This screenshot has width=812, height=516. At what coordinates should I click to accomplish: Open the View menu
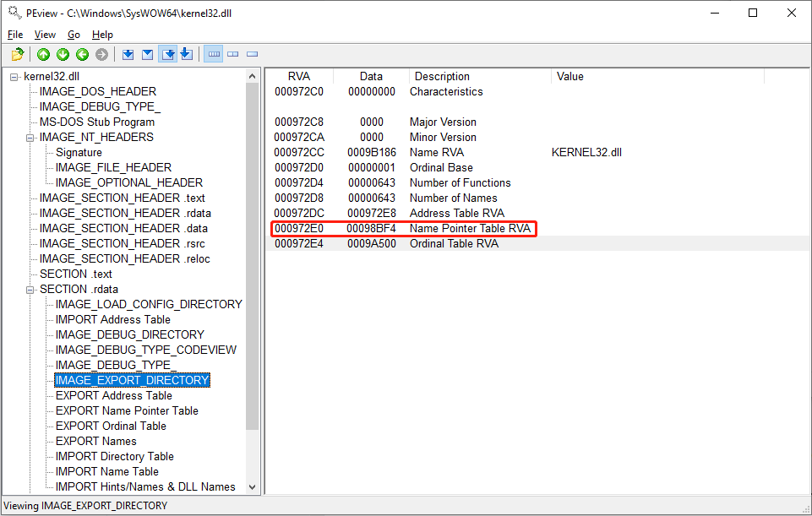pos(45,35)
